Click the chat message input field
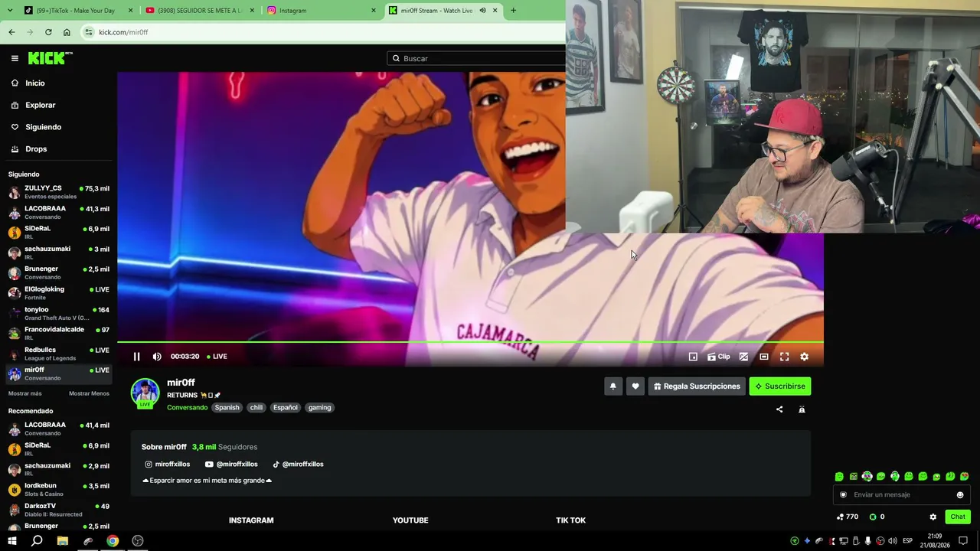This screenshot has width=980, height=551. [901, 495]
